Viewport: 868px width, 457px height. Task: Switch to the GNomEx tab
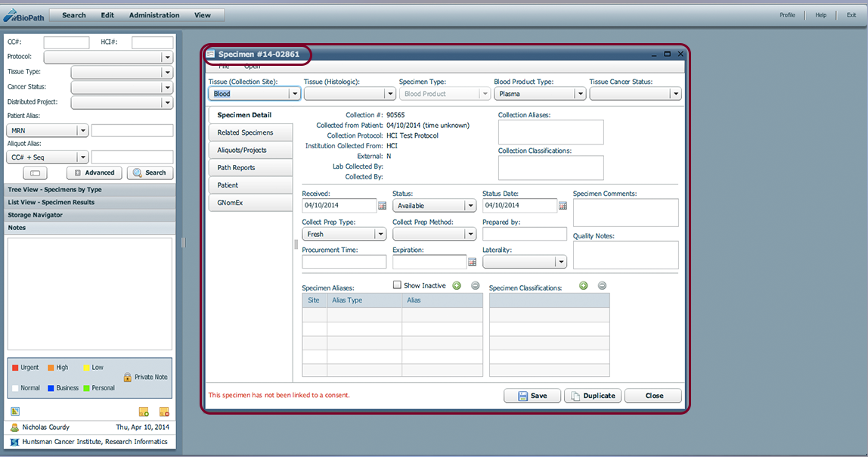tap(251, 203)
